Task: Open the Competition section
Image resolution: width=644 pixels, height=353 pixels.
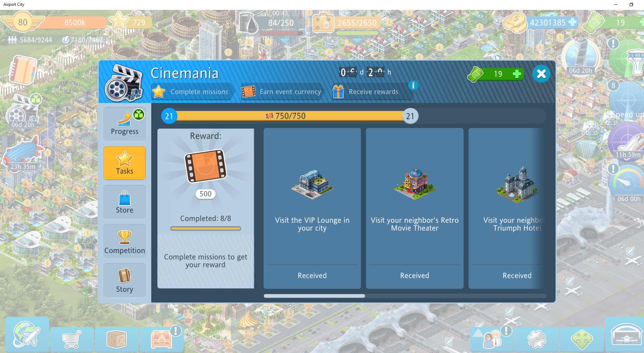Action: pyautogui.click(x=125, y=241)
